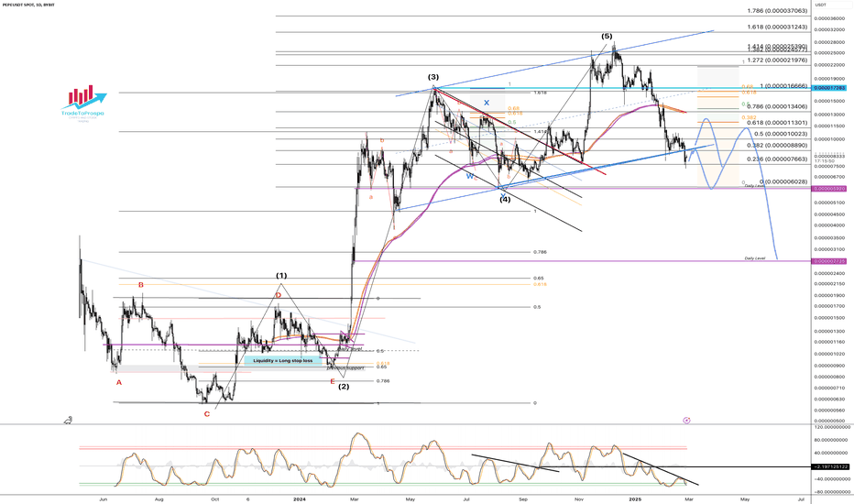
Task: Click 0.000005100 on the price scale
Action: point(829,203)
